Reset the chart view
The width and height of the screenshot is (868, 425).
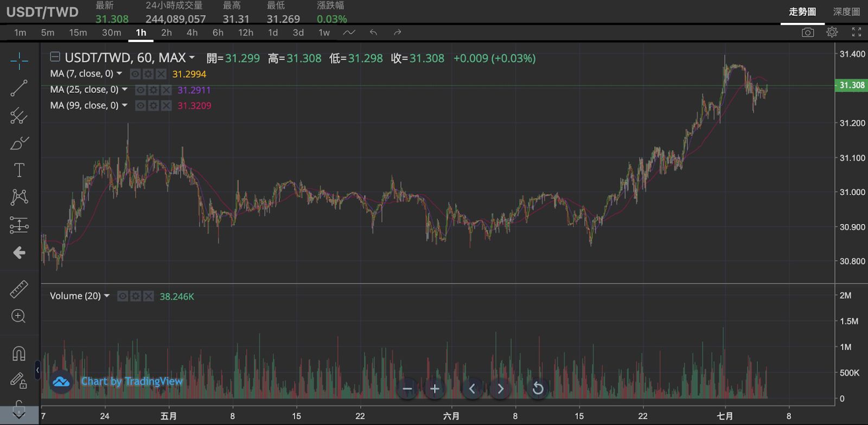[538, 389]
